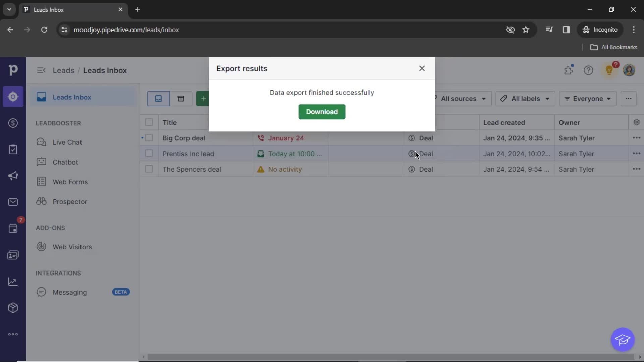The image size is (644, 362).
Task: Select the Leads Inbox tab
Action: pyautogui.click(x=72, y=97)
